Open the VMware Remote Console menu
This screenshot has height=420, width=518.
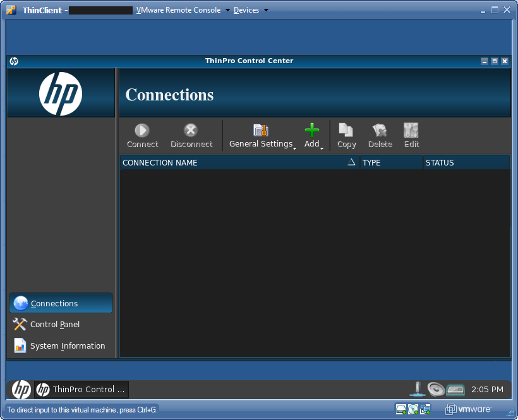pos(183,10)
